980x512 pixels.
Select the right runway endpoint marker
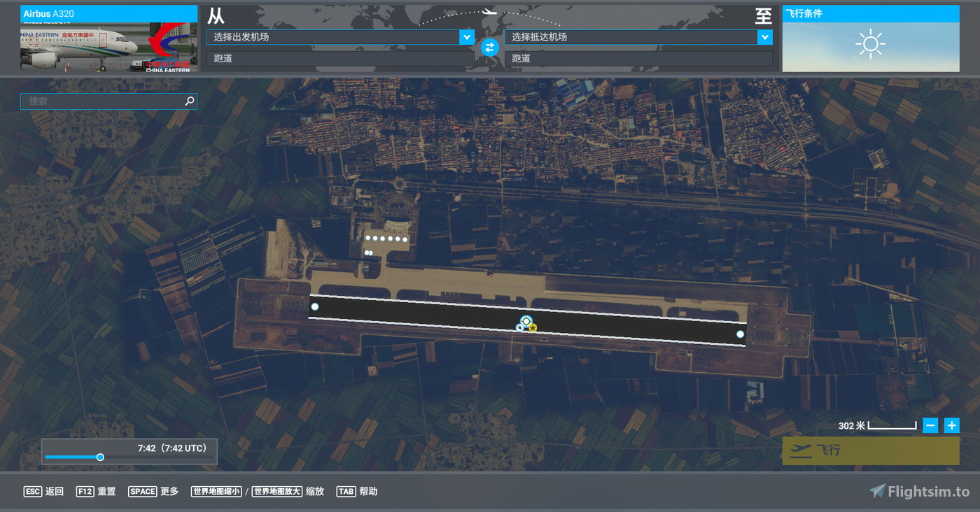740,334
